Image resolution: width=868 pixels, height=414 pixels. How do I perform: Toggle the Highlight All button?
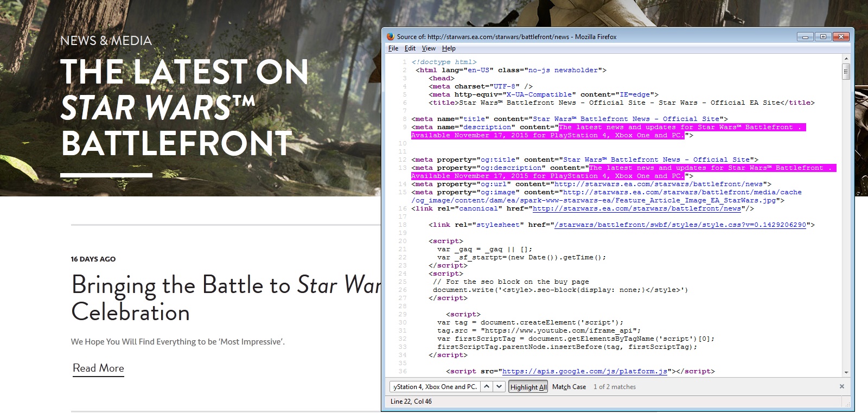click(528, 387)
